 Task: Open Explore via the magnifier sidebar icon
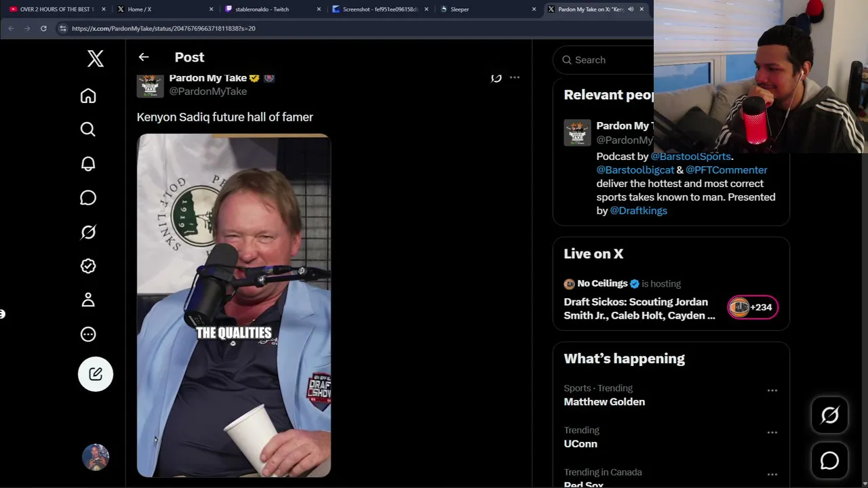point(88,129)
